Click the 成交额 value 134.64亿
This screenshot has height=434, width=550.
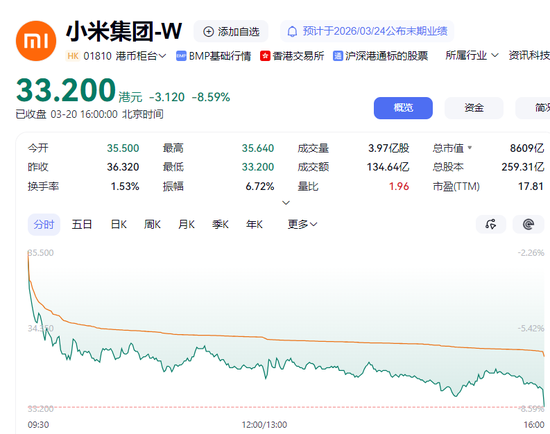click(388, 167)
